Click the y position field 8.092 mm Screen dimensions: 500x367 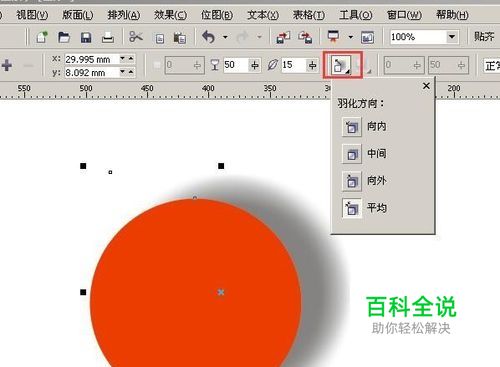(92, 73)
